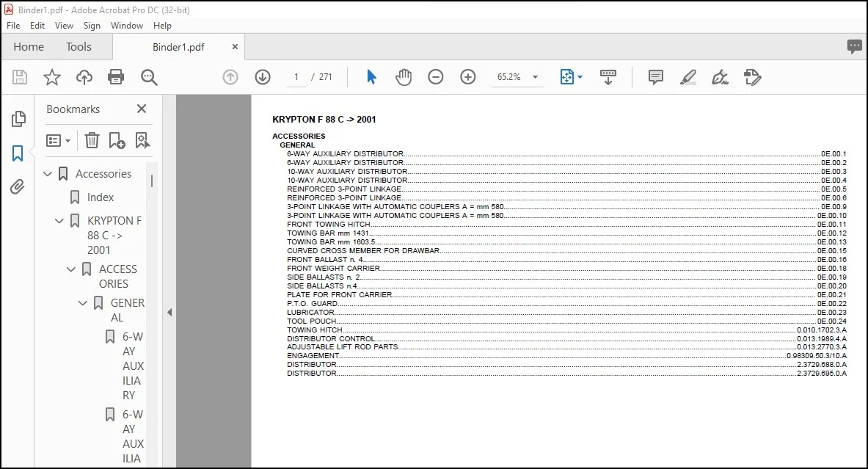Activate the Hand pan tool
This screenshot has height=469, width=868.
(404, 77)
